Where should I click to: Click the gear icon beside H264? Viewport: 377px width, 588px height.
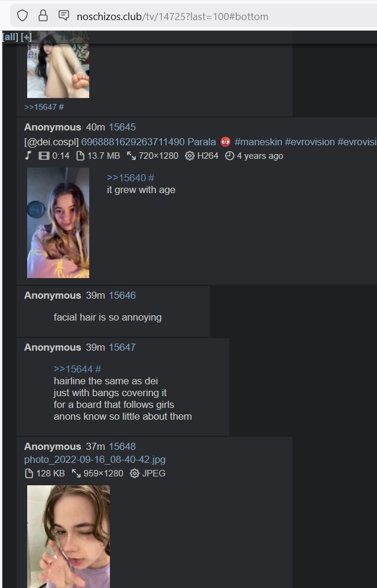coord(190,156)
